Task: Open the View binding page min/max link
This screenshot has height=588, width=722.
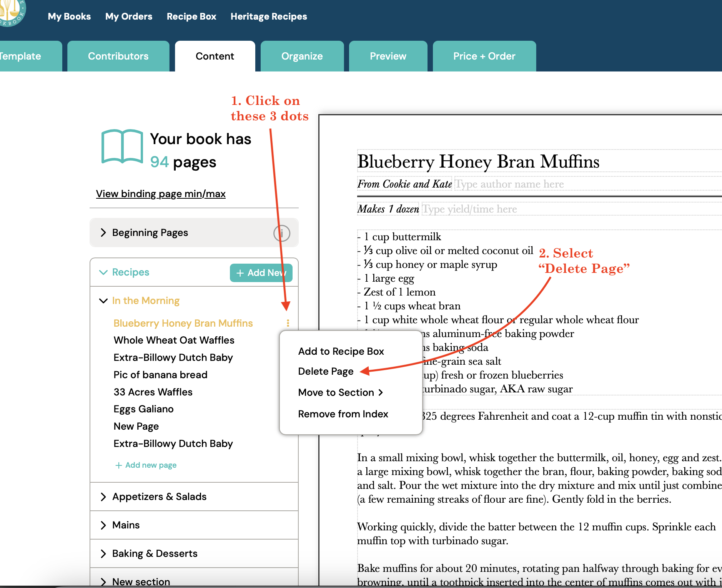Action: coord(161,194)
